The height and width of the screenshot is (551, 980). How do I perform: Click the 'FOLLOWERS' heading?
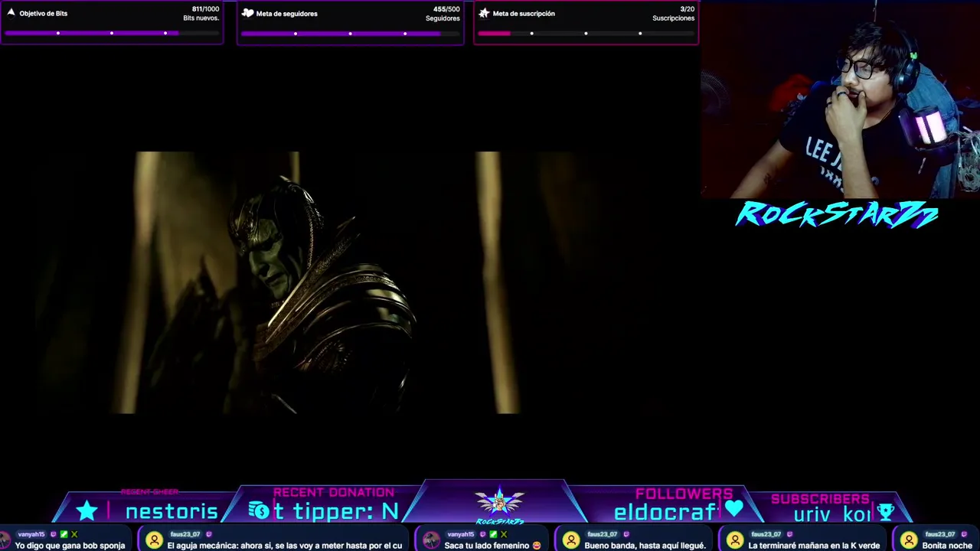point(684,494)
